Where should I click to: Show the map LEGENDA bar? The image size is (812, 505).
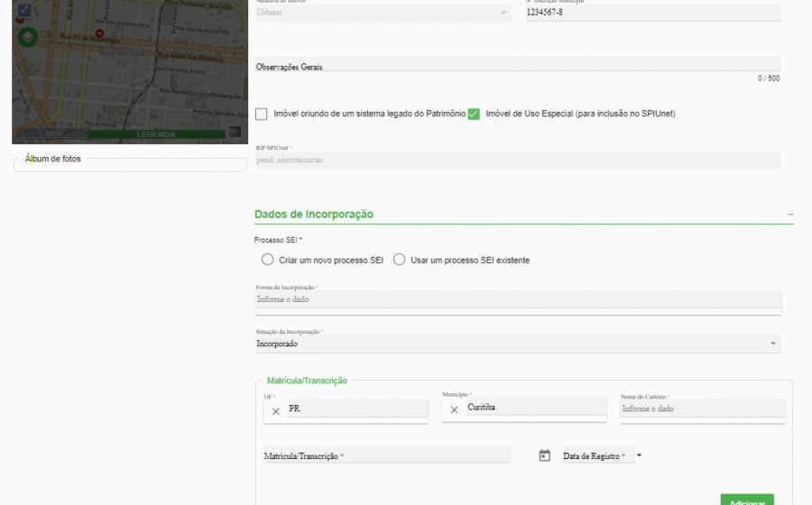pyautogui.click(x=156, y=134)
